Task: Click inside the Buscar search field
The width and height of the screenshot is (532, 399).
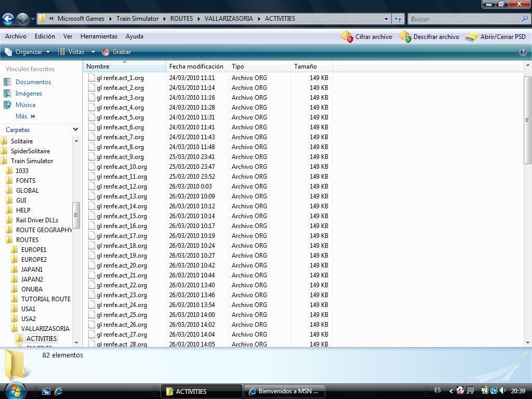Action: 464,19
